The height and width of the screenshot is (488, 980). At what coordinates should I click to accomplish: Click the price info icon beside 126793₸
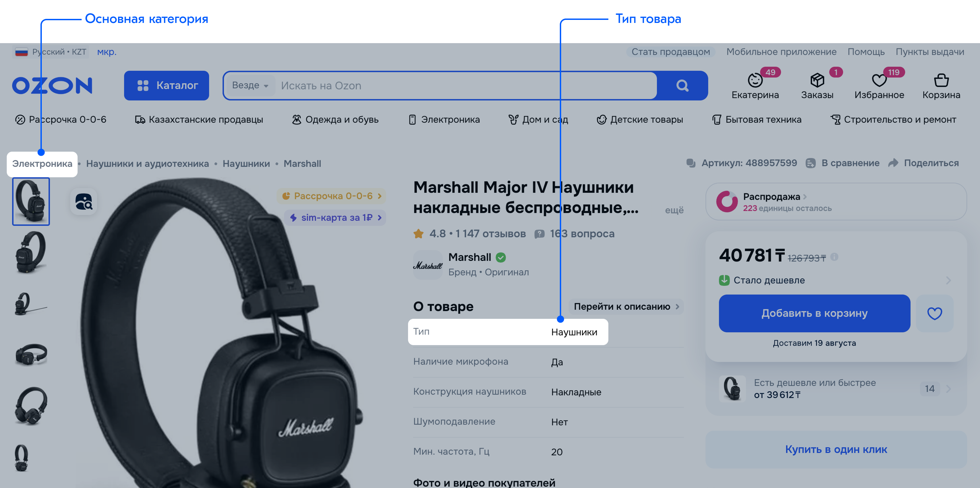834,257
